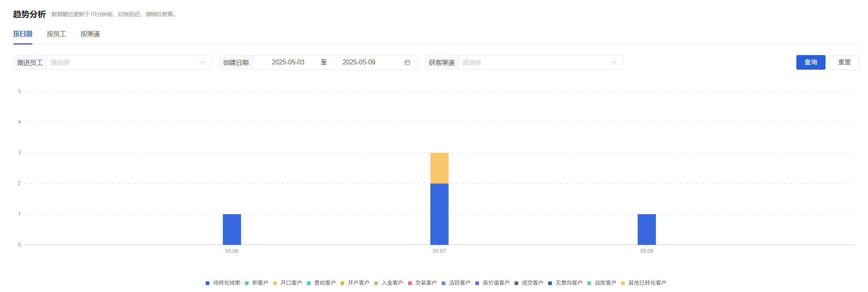Click the end date 2025-05-09 field
Viewport: 868px width, 292px height.
(x=359, y=62)
